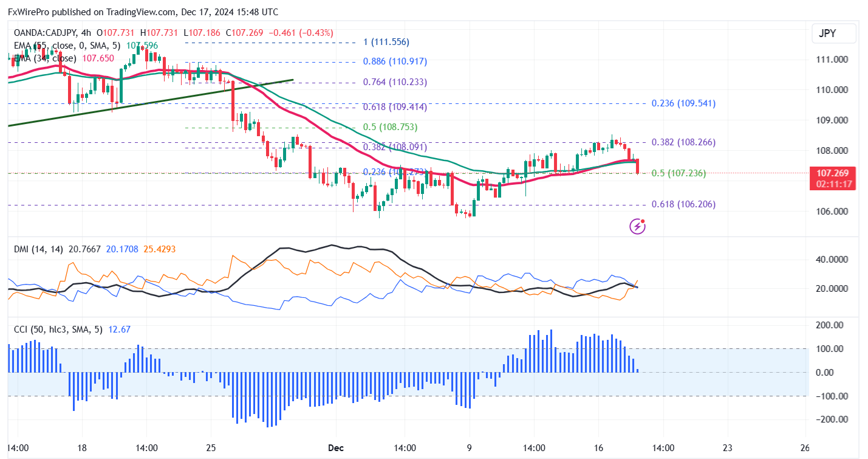Image resolution: width=868 pixels, height=459 pixels.
Task: Click the bar countdown timer 02:11:17
Action: [833, 184]
